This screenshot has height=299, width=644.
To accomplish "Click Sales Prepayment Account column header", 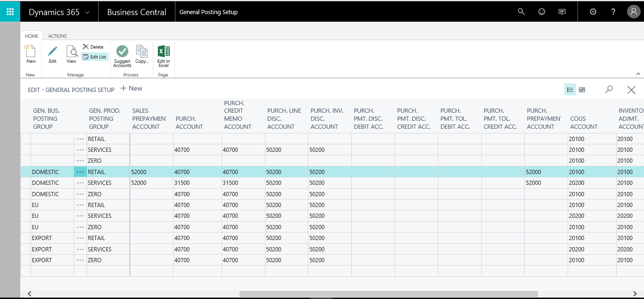I will click(149, 118).
